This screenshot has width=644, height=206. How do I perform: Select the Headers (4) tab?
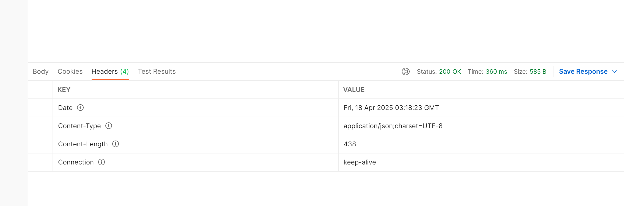[x=110, y=72]
